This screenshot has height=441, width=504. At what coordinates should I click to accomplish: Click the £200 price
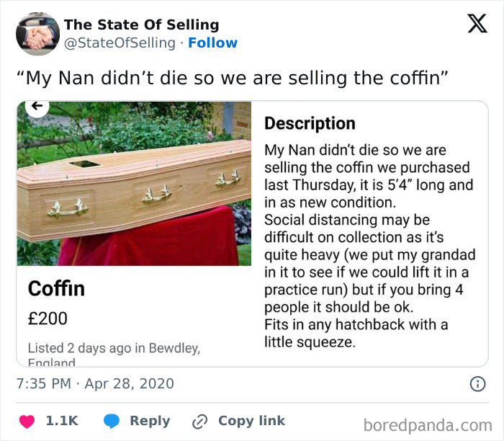tap(48, 318)
